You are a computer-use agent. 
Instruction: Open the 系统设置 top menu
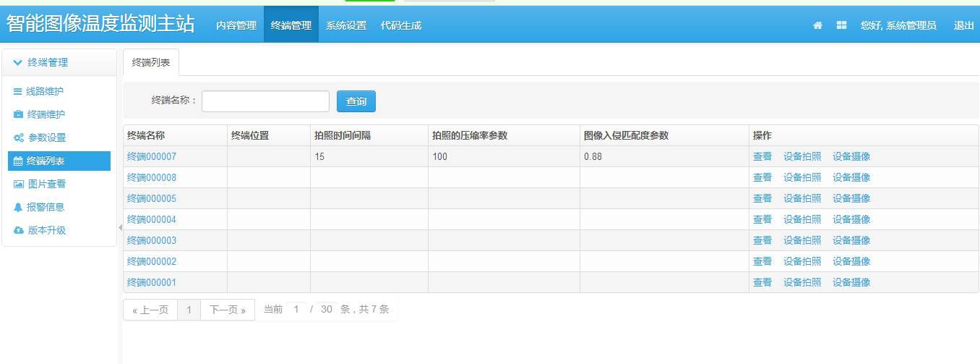click(x=345, y=25)
